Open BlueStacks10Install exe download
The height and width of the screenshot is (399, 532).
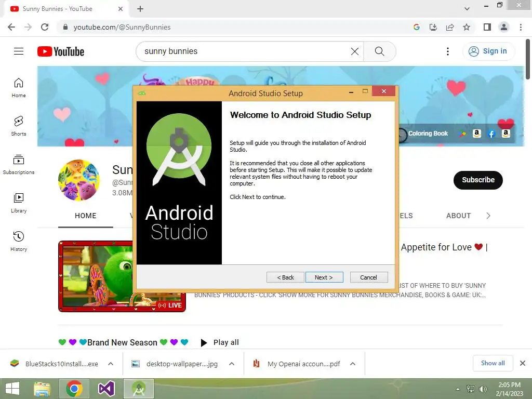pyautogui.click(x=54, y=364)
